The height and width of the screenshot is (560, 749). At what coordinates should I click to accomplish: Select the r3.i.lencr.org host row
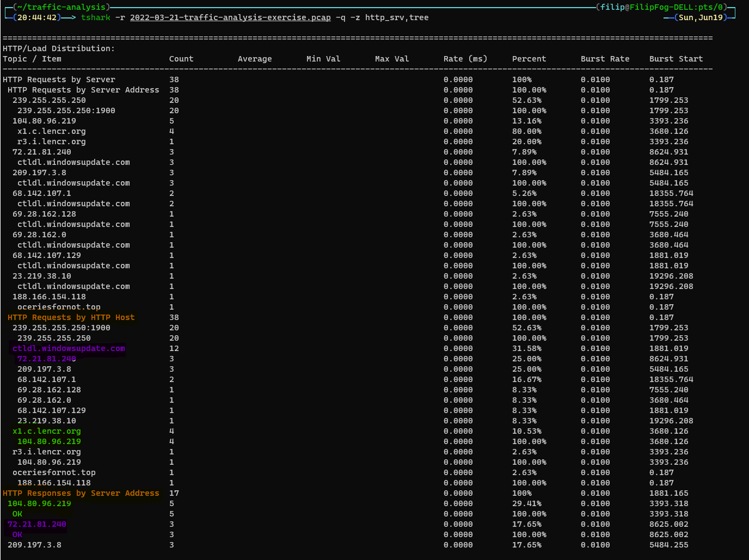(x=46, y=452)
